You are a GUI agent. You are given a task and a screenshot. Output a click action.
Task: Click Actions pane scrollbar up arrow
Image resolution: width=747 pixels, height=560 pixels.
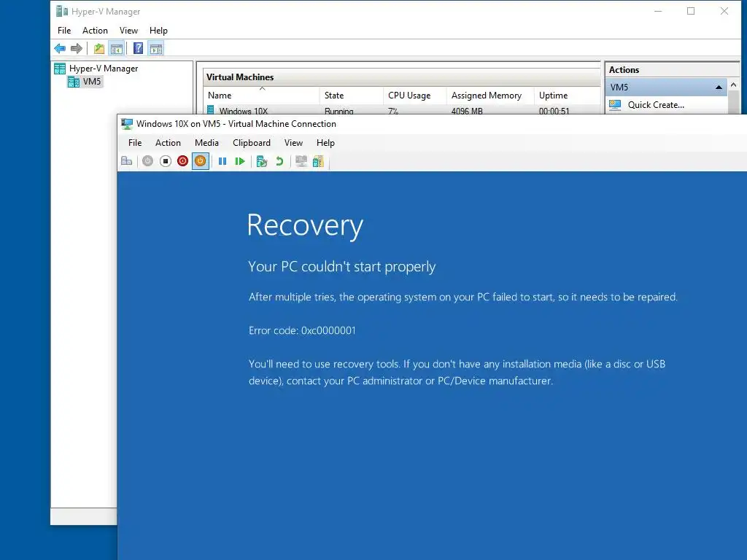pyautogui.click(x=734, y=85)
